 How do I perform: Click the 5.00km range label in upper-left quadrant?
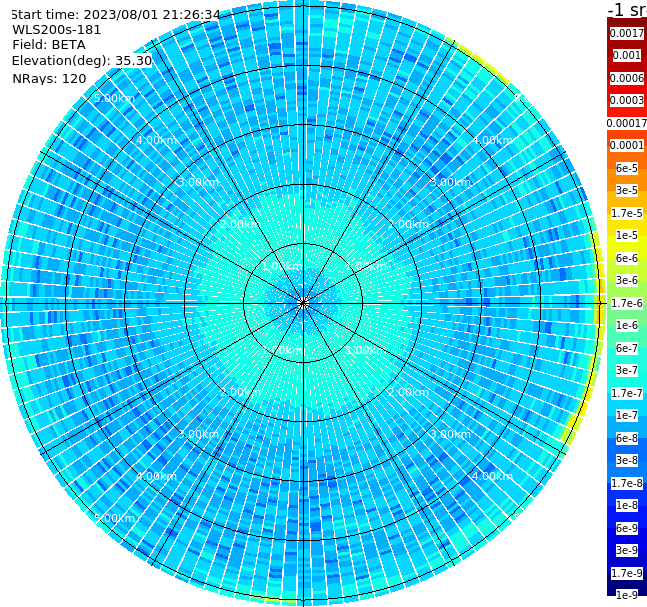point(114,98)
